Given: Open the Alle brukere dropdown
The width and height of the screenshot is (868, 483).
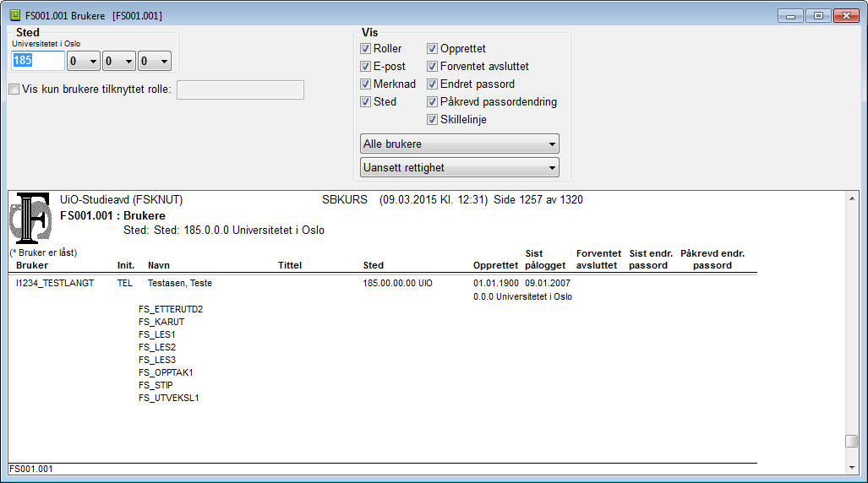Looking at the screenshot, I should 460,144.
